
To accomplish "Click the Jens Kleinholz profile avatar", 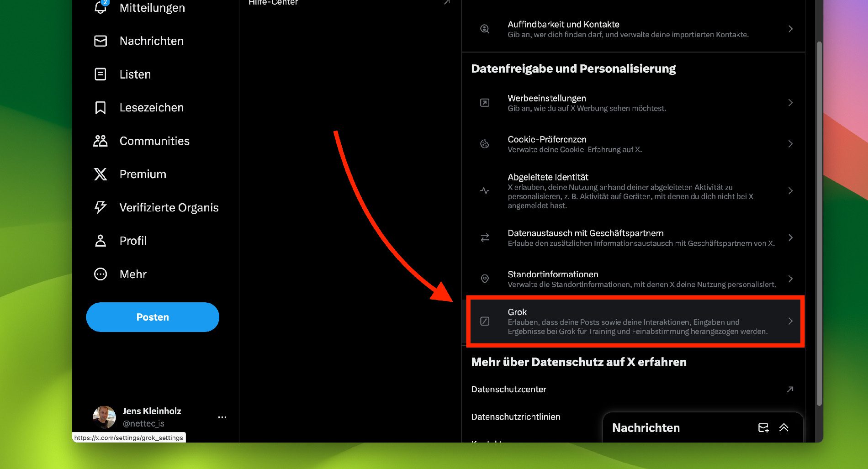I will pyautogui.click(x=105, y=417).
